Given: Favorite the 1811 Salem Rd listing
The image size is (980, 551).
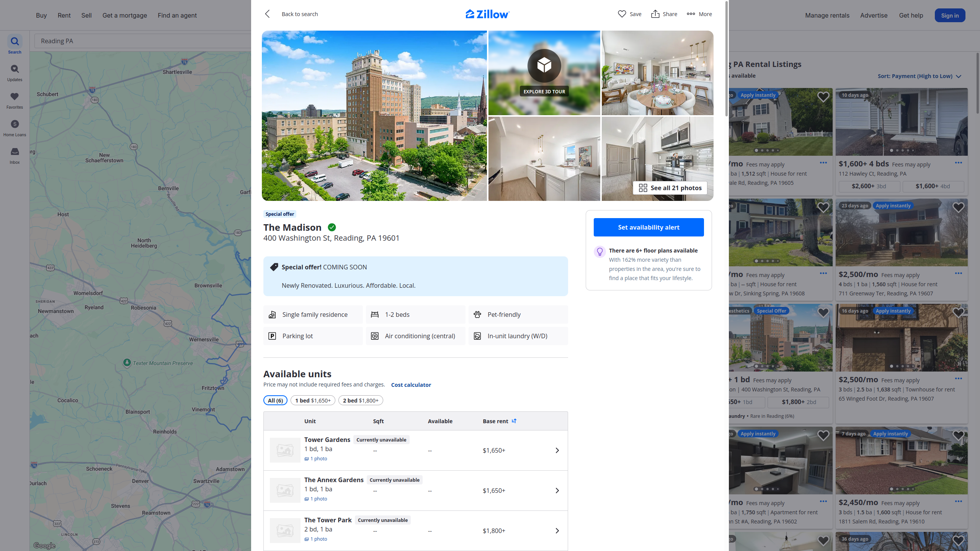Looking at the screenshot, I should coord(958,435).
